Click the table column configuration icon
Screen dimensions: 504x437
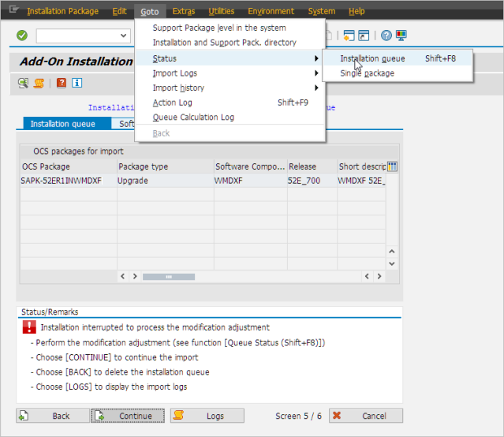pos(392,166)
